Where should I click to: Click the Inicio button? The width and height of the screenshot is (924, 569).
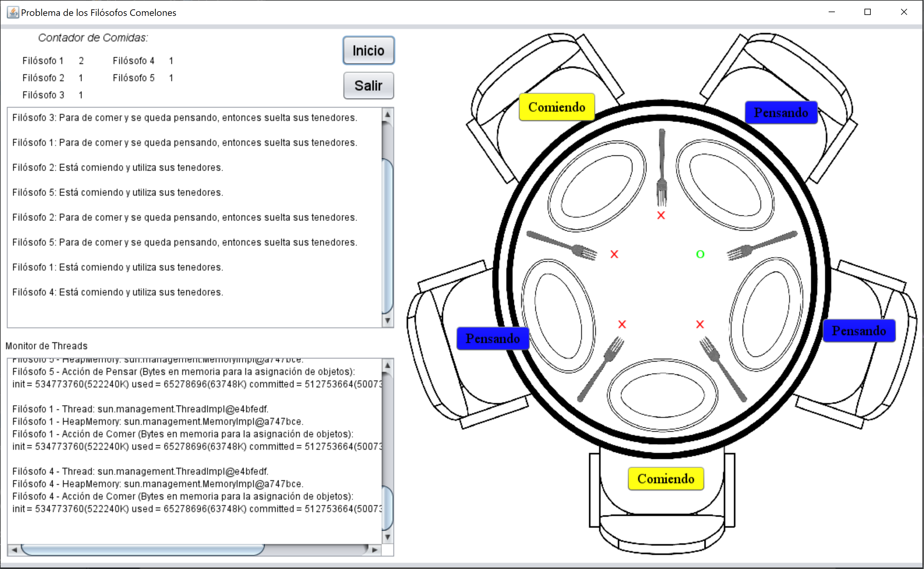click(x=368, y=50)
